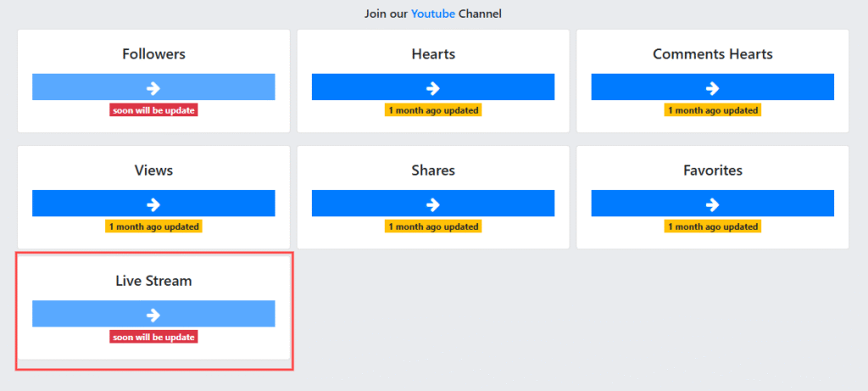868x391 pixels.
Task: Click the Favorites card heading
Action: [712, 170]
